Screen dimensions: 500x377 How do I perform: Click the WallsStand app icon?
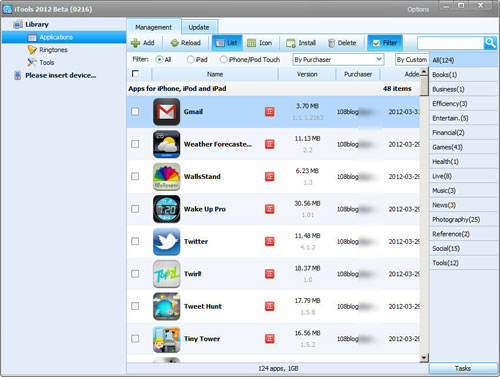point(167,176)
